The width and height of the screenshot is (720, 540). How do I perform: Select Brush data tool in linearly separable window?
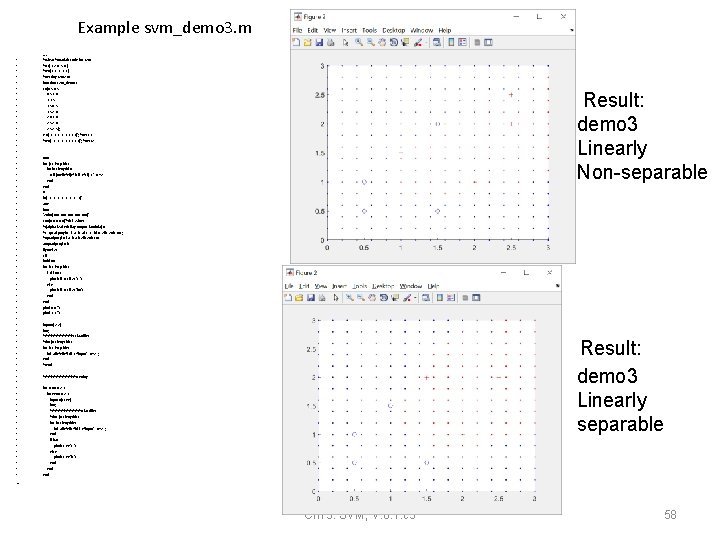tap(407, 298)
